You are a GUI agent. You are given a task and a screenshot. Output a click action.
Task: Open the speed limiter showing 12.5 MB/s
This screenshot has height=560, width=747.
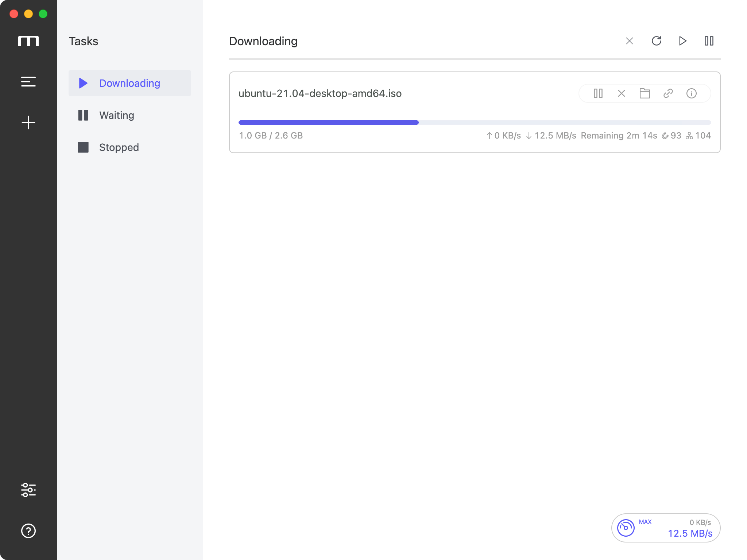point(626,528)
